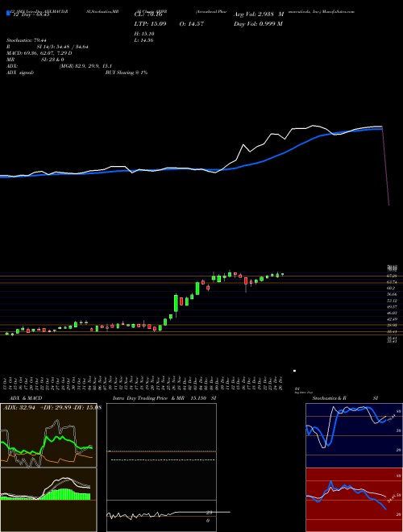This screenshot has width=403, height=532.
Task: Click the blue 12 Day SMA legend square
Action: pyautogui.click(x=8, y=14)
